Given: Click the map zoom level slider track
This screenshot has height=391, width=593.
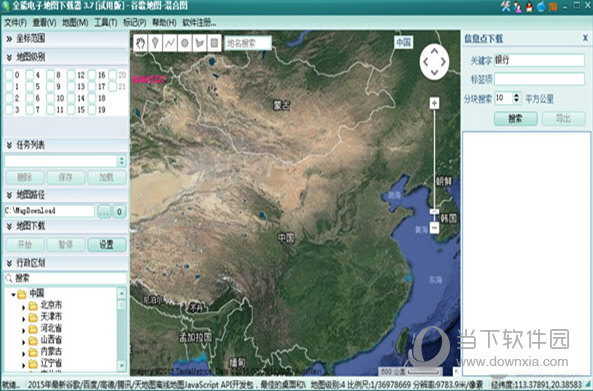Looking at the screenshot, I should pos(435,159).
